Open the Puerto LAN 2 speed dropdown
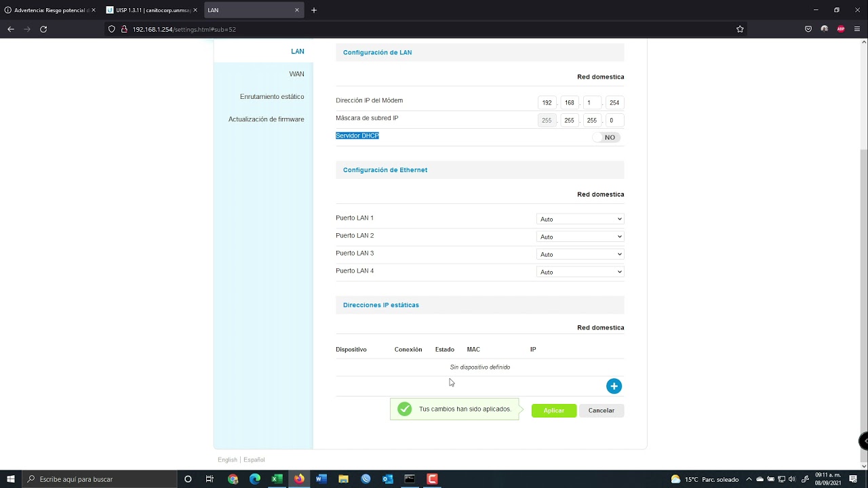The width and height of the screenshot is (868, 488). [580, 237]
